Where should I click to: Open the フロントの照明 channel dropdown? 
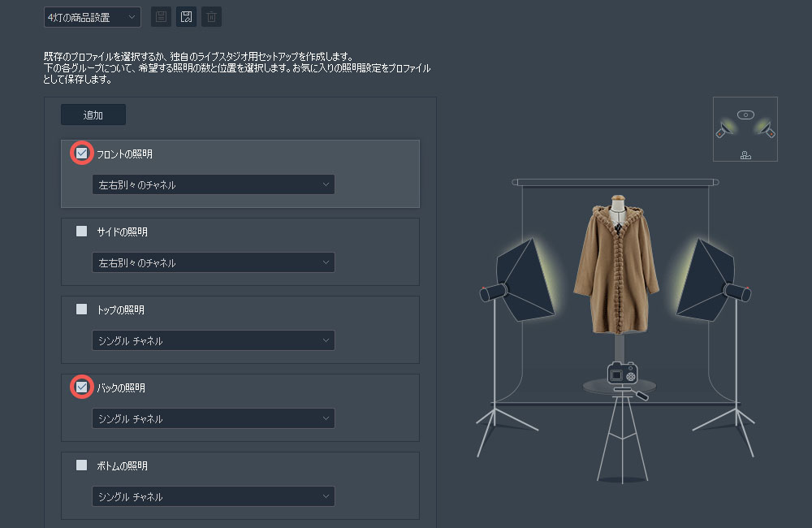coord(213,185)
